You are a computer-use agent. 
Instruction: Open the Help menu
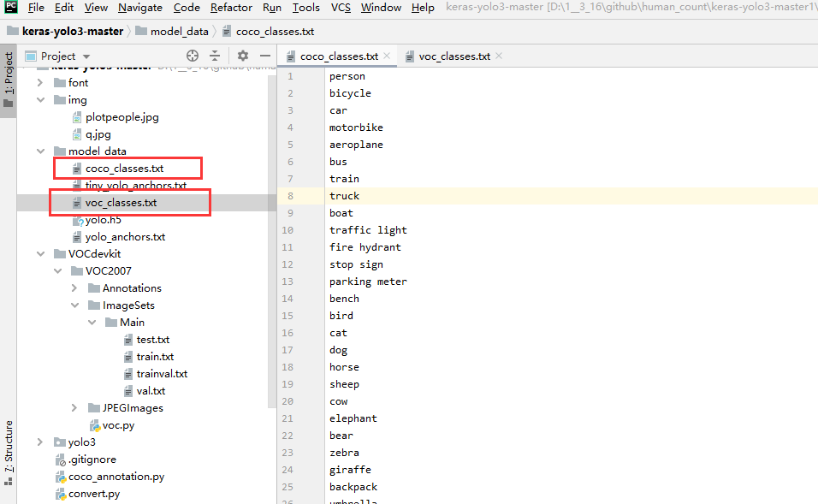[x=423, y=8]
